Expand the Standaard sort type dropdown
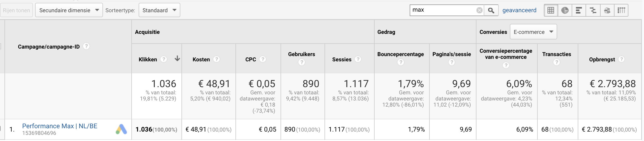 click(159, 10)
